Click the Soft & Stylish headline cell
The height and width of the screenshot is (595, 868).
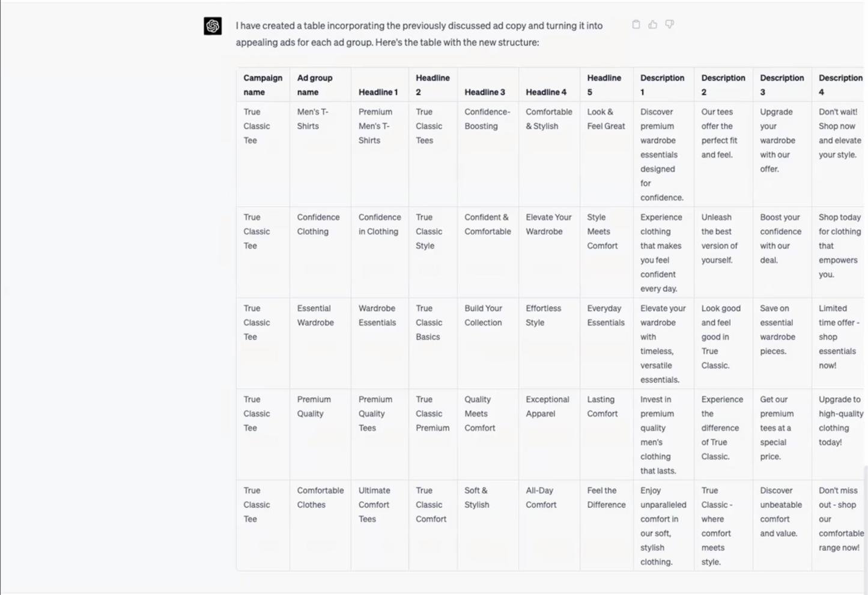pos(476,498)
